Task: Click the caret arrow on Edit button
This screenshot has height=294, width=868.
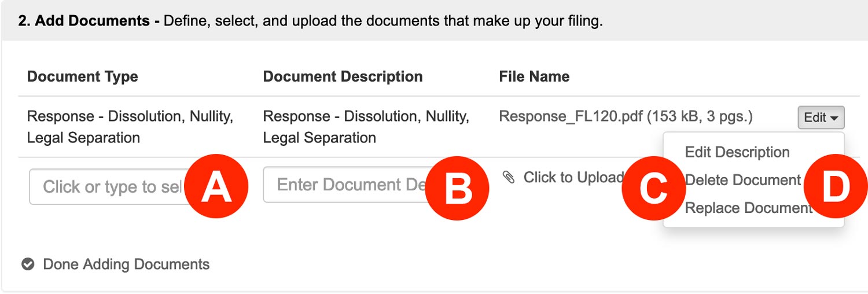Action: tap(834, 118)
